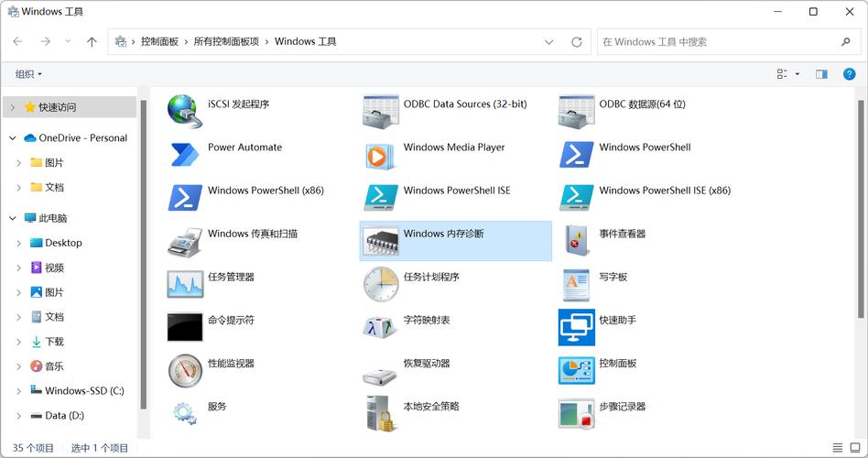
Task: Select 下载 in navigation pane
Action: [54, 342]
